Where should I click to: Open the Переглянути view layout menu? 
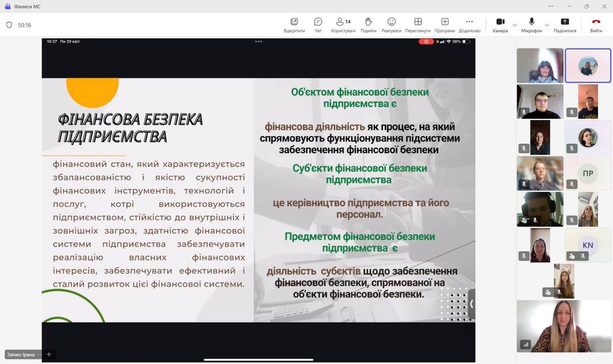418,25
